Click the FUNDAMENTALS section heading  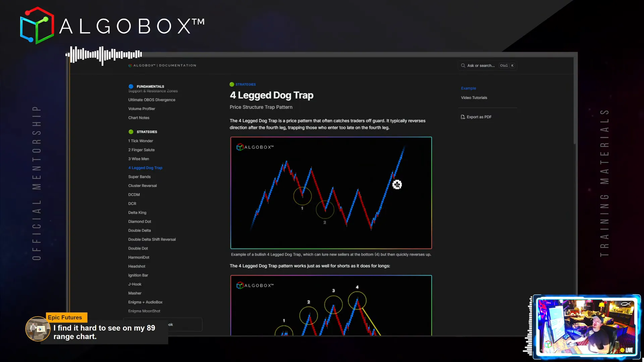click(x=150, y=86)
